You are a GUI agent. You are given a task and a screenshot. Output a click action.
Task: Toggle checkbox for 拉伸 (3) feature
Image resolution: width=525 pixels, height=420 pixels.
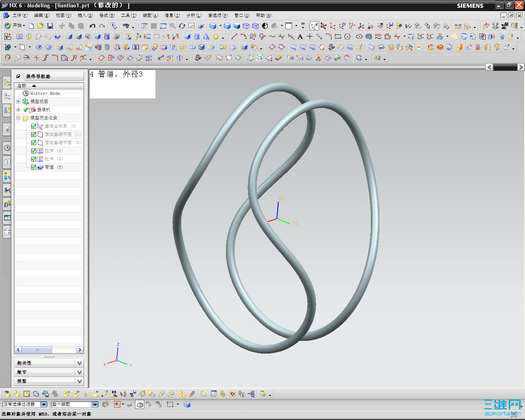point(34,151)
